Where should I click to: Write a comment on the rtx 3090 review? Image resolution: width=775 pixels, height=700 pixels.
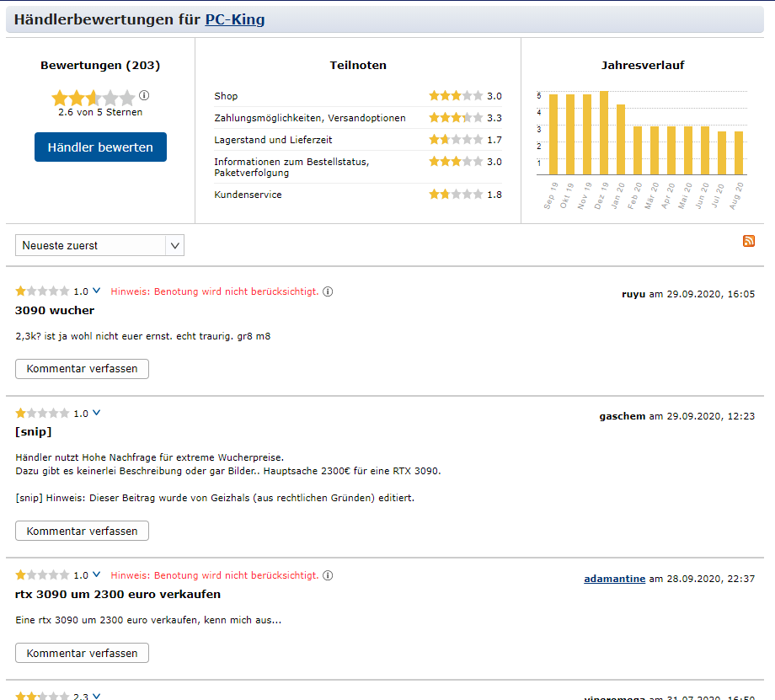[x=82, y=653]
